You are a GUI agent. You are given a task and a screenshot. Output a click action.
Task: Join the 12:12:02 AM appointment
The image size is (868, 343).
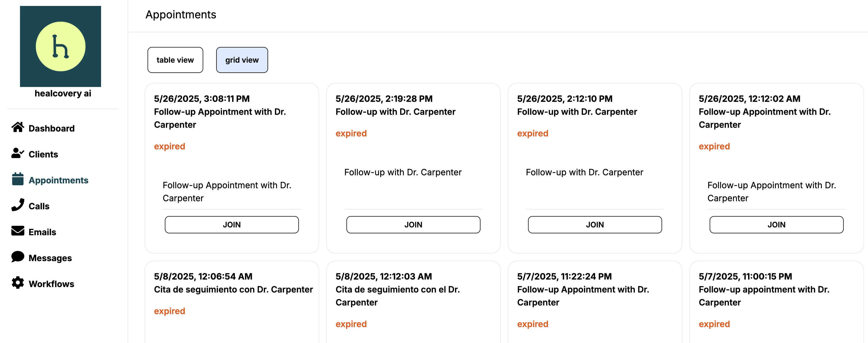pos(776,224)
